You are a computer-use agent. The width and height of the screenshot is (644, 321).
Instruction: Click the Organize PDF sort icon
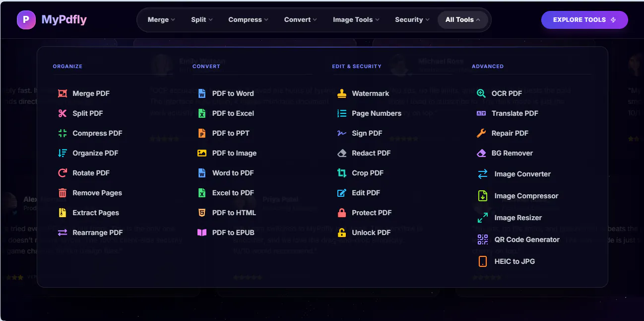pyautogui.click(x=62, y=153)
